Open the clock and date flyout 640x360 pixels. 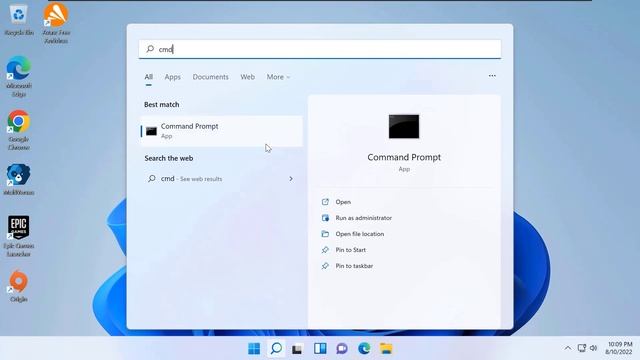[x=619, y=348]
